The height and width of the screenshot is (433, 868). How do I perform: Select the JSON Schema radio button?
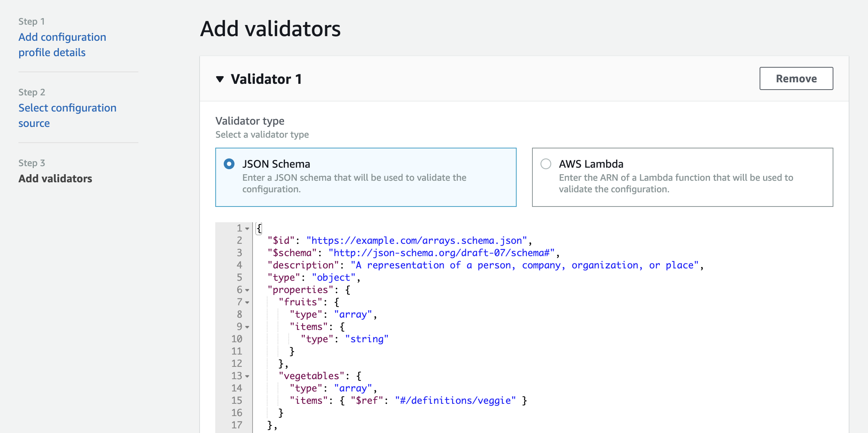(x=229, y=164)
